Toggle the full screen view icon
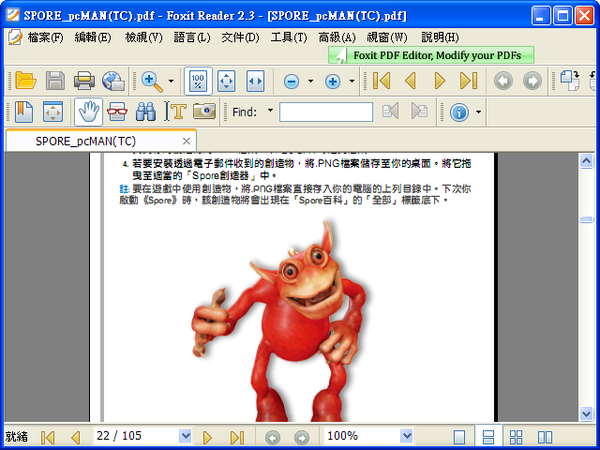 [x=53, y=112]
